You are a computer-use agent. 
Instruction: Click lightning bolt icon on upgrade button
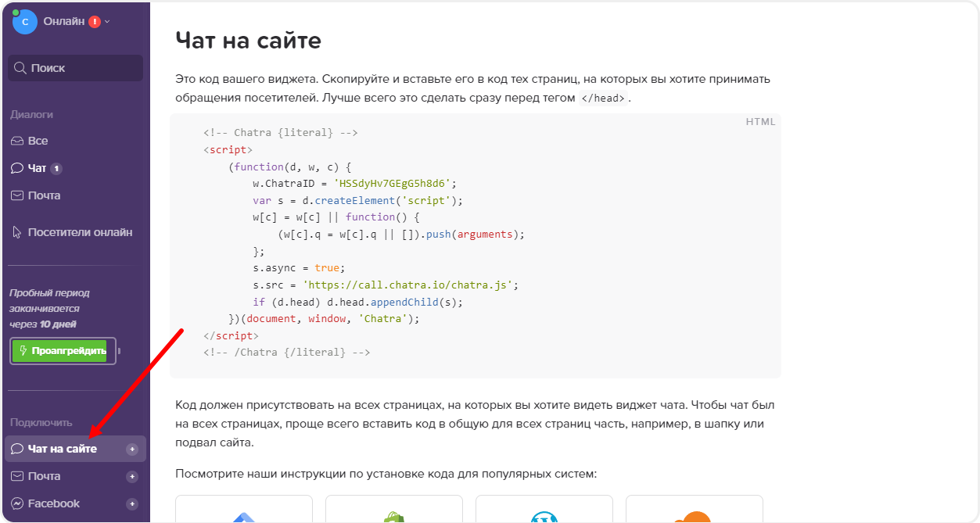tap(23, 351)
